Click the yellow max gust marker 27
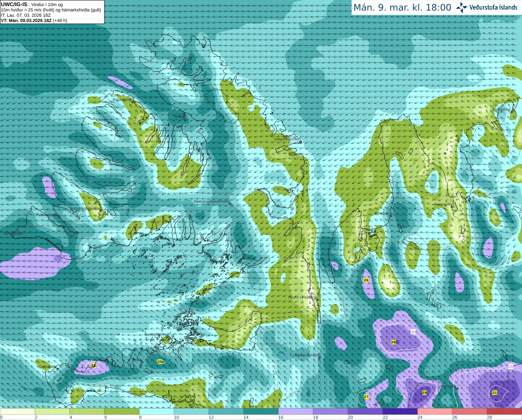 (x=366, y=397)
